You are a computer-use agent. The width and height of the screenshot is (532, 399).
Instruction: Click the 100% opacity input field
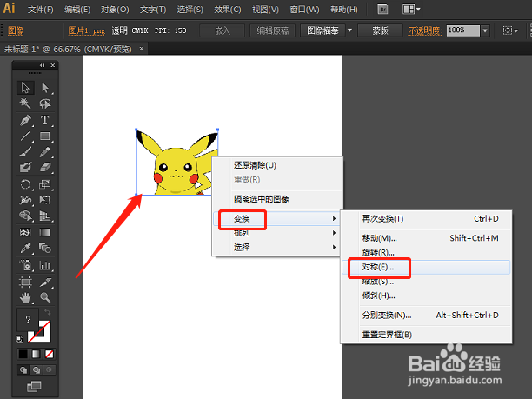click(463, 31)
